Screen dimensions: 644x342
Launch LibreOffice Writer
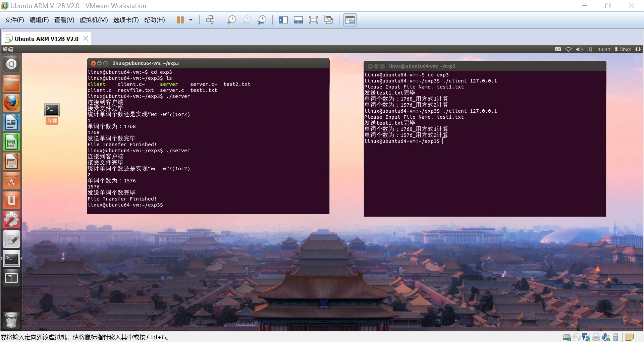coord(11,122)
